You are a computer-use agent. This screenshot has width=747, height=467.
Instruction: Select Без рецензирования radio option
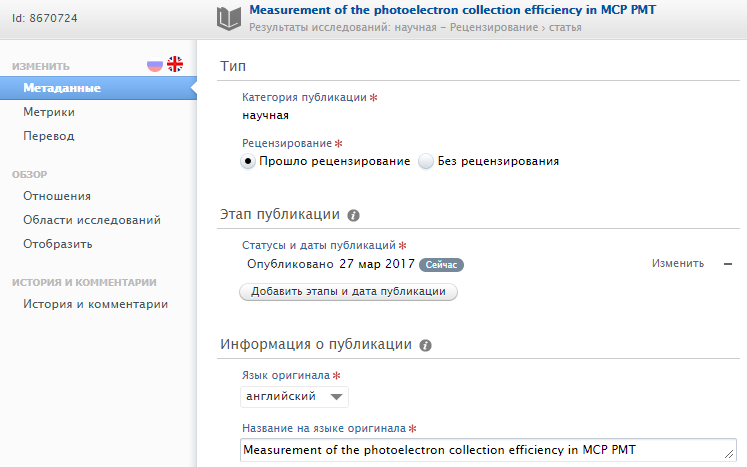pyautogui.click(x=426, y=161)
